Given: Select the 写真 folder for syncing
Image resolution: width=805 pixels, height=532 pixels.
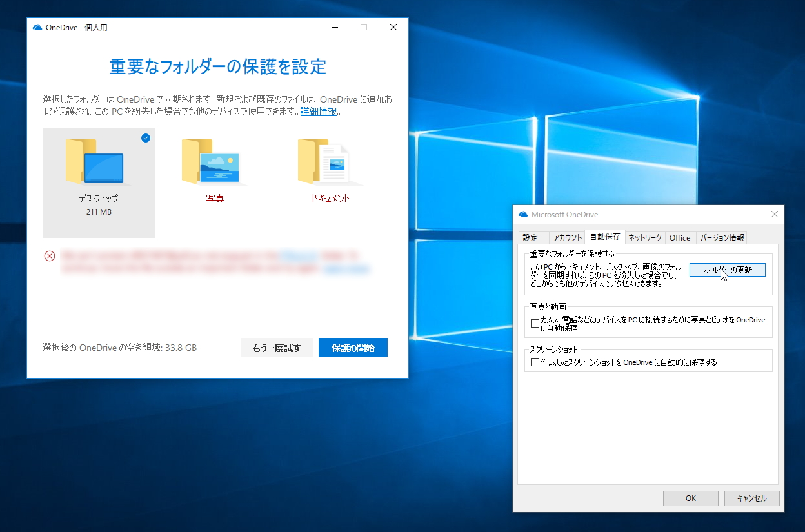Looking at the screenshot, I should tap(214, 164).
